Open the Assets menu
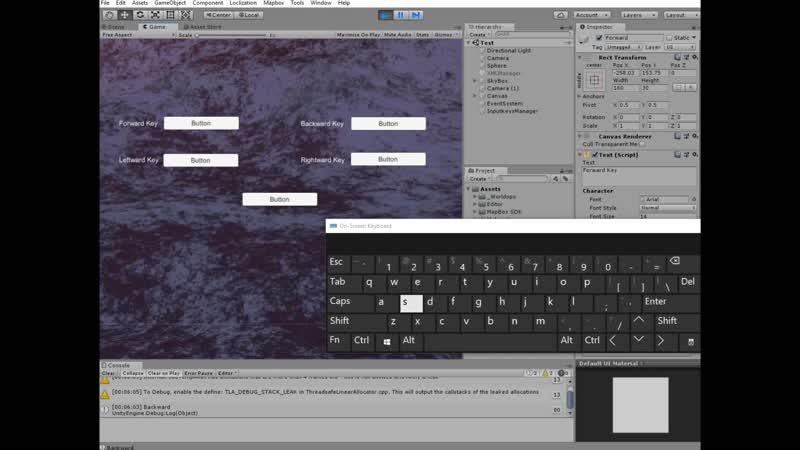 coord(139,3)
